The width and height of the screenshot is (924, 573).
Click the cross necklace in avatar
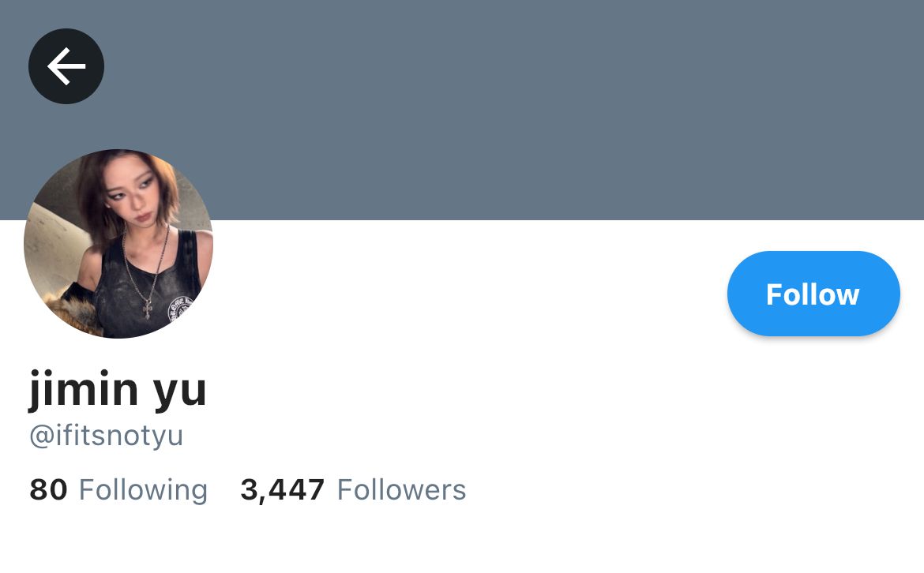[148, 309]
